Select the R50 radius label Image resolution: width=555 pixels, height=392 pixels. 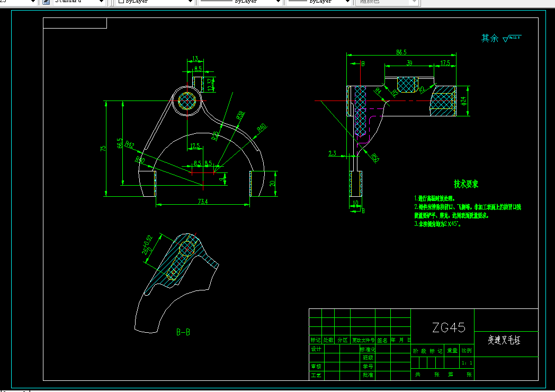375,158
